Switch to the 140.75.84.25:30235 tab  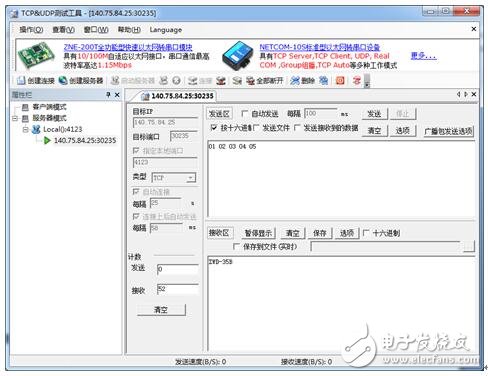click(178, 96)
